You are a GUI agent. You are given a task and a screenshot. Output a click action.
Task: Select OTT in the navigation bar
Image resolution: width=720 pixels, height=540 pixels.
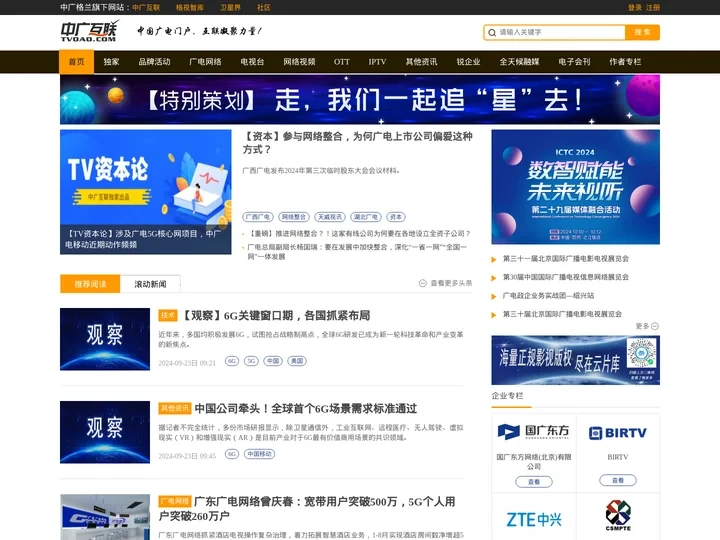click(x=342, y=62)
